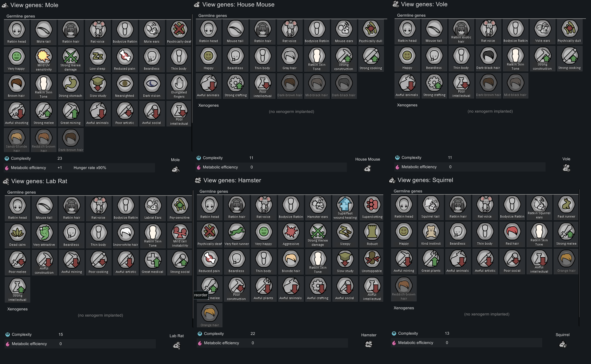Click the reorder tooltip label
Viewport: 591px width, 364px height.
[x=201, y=295]
